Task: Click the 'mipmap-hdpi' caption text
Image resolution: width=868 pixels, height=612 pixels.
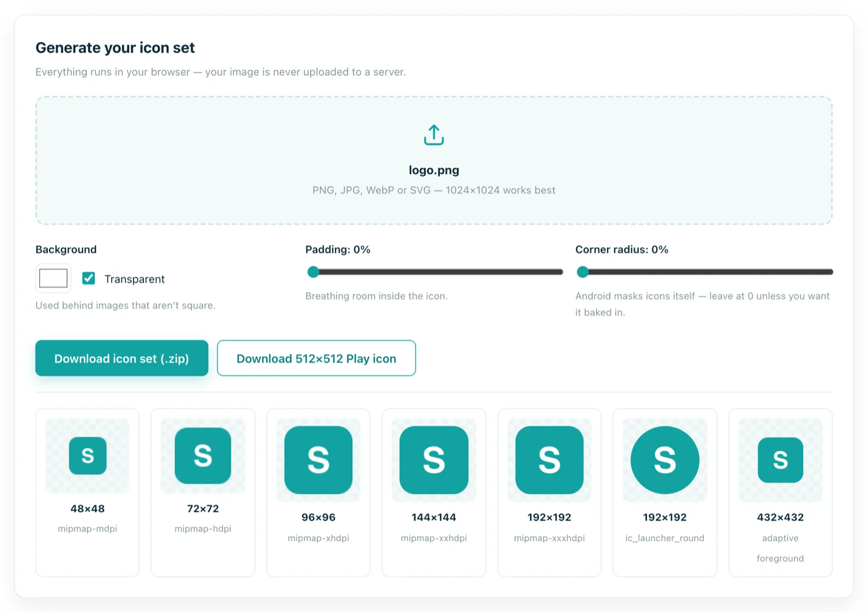Action: (x=203, y=529)
